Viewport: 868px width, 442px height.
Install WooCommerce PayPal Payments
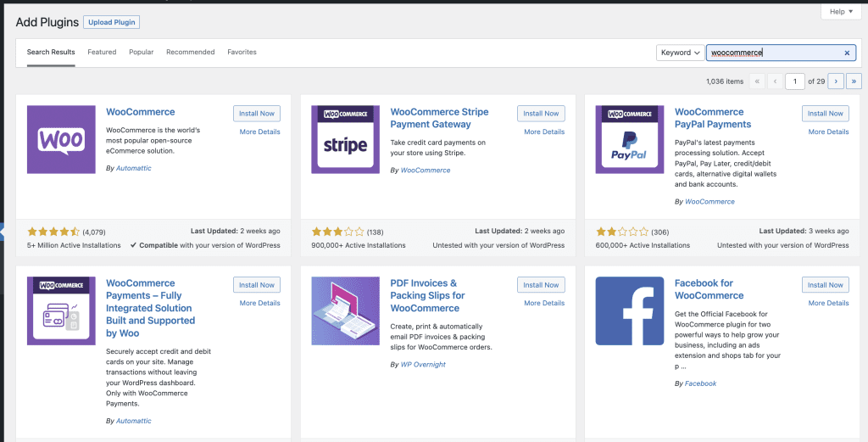click(826, 114)
